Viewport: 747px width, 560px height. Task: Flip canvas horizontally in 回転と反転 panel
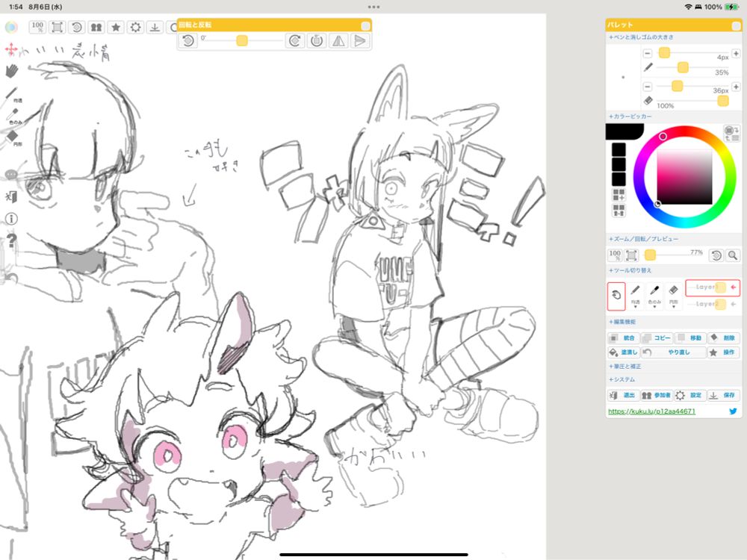coord(338,41)
